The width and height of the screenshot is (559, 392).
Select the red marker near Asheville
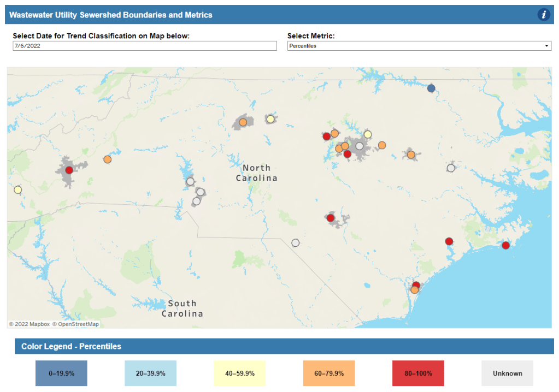coord(68,170)
